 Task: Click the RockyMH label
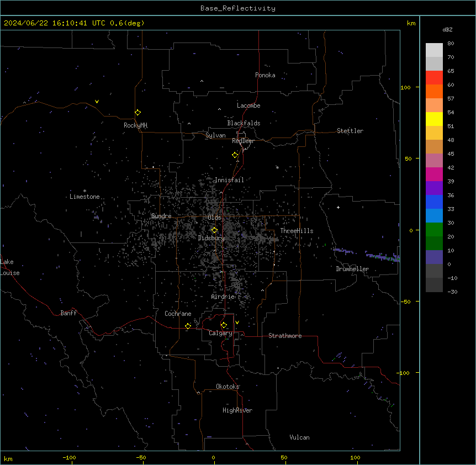coord(135,125)
